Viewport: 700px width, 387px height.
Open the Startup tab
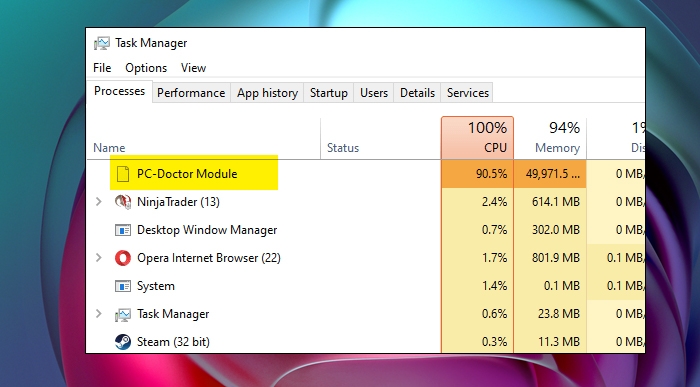pos(329,93)
